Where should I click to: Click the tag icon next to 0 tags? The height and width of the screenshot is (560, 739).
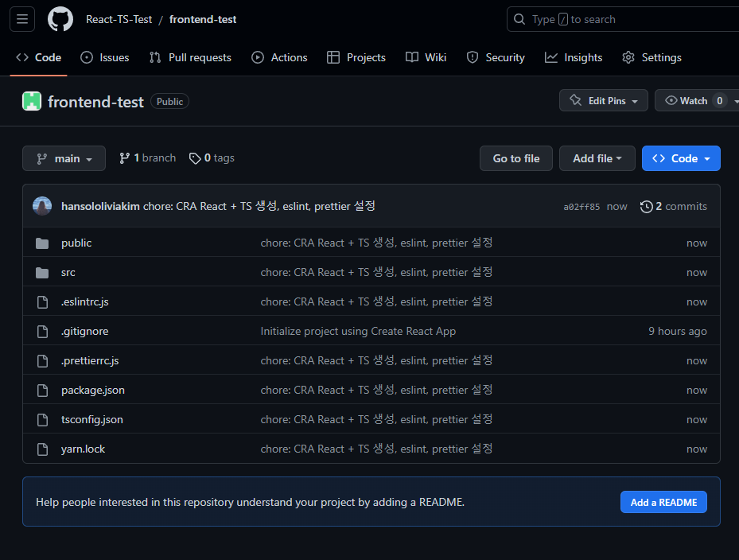[x=195, y=158]
